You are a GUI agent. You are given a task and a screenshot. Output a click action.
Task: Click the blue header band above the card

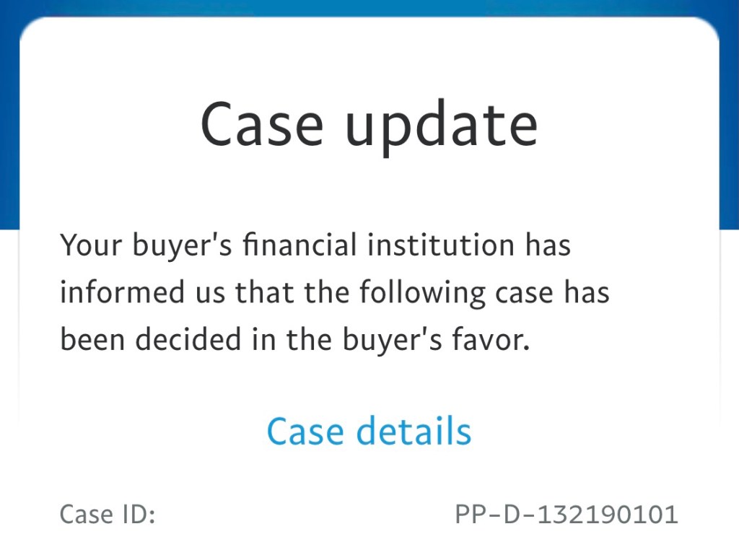[x=369, y=7]
